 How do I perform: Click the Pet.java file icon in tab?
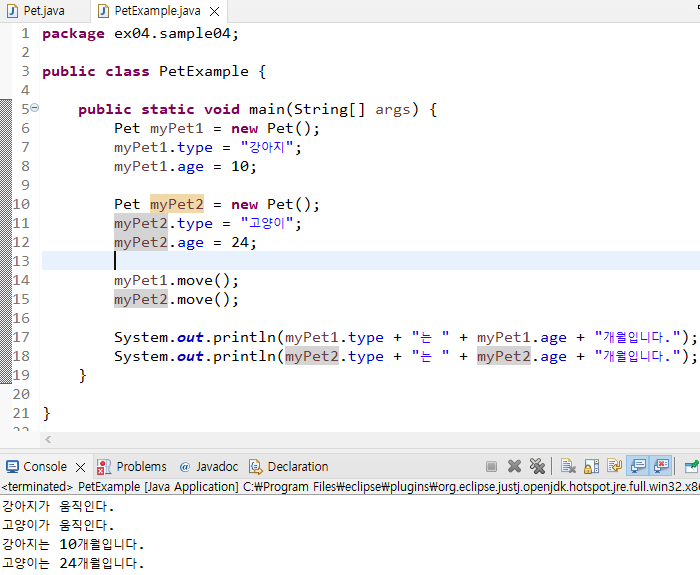pos(12,11)
